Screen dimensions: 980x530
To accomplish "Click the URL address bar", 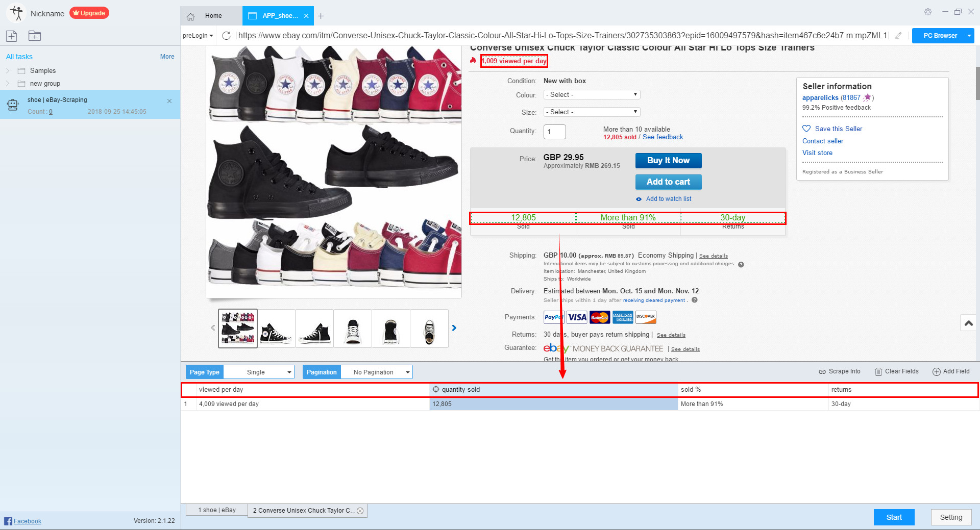I will [561, 36].
